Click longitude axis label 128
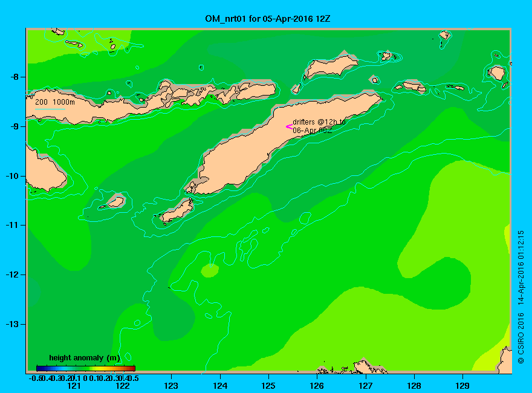The width and height of the screenshot is (532, 393). click(414, 386)
